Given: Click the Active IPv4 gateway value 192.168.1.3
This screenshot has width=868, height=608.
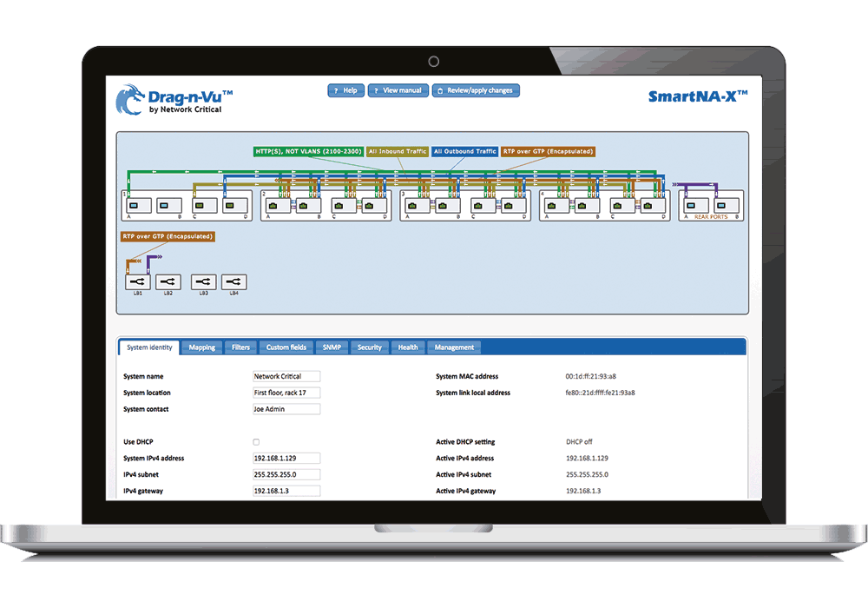Looking at the screenshot, I should point(583,491).
